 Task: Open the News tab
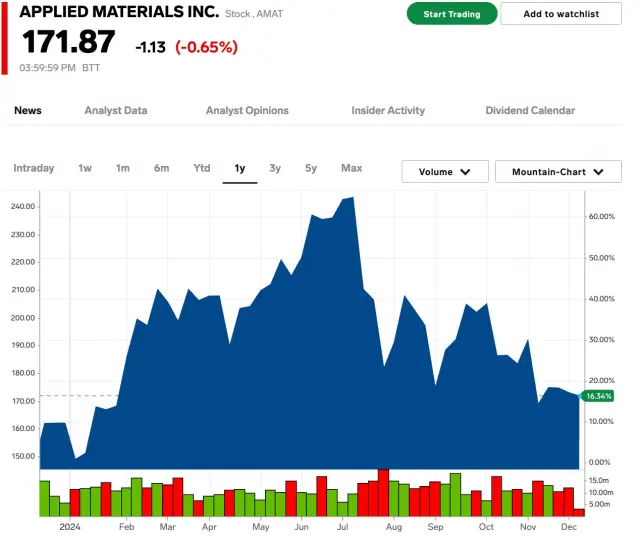pos(28,111)
